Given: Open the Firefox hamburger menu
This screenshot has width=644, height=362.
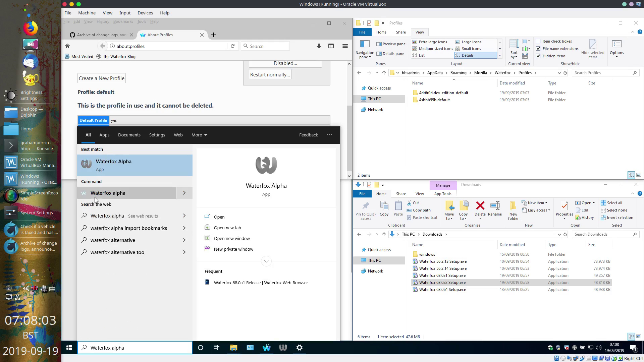Looking at the screenshot, I should click(x=345, y=46).
